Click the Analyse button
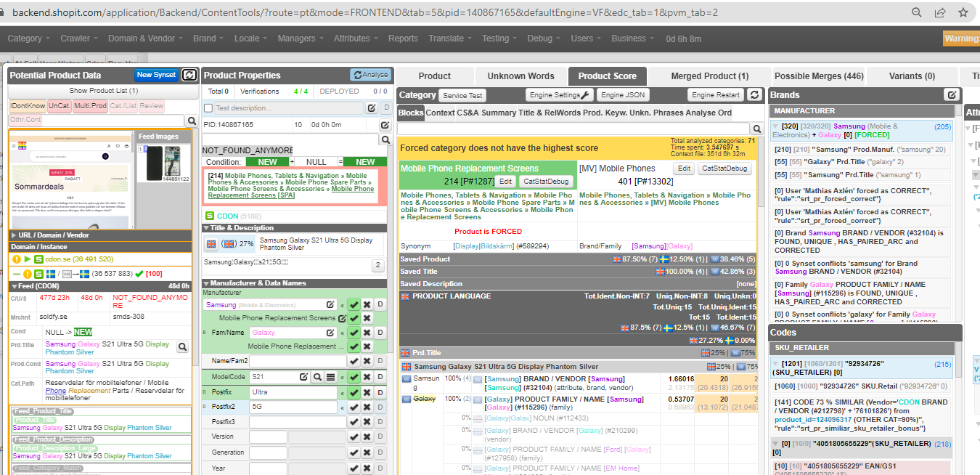This screenshot has height=475, width=980. 370,75
